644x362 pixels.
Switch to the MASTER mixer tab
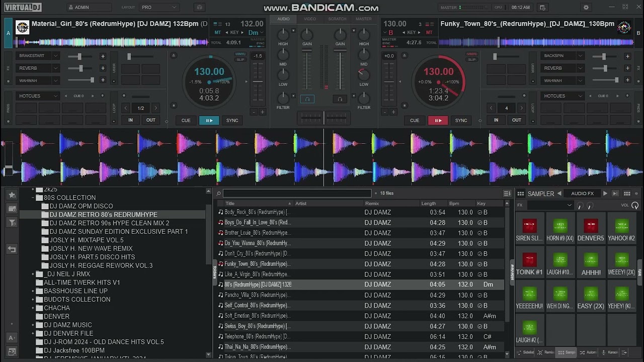pyautogui.click(x=364, y=19)
